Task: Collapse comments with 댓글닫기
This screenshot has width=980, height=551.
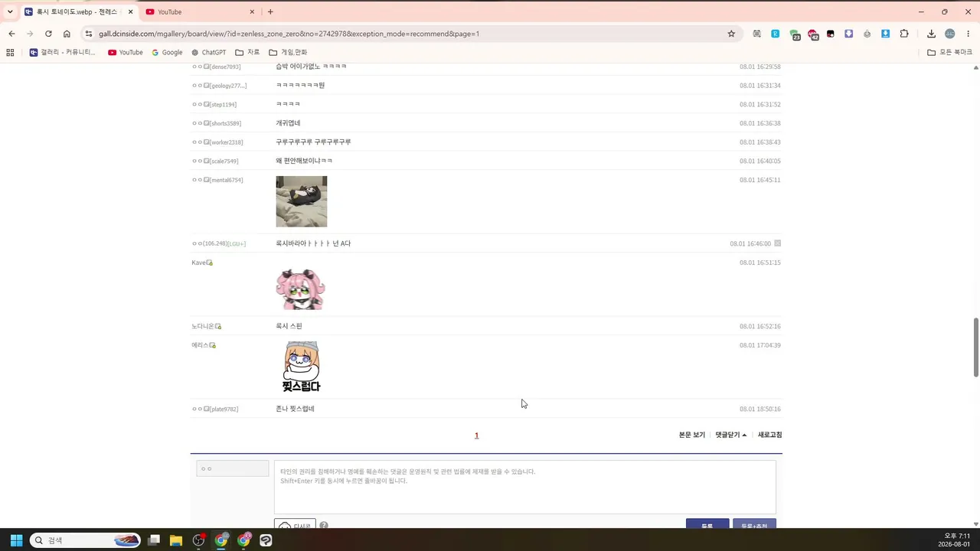Action: [x=731, y=435]
